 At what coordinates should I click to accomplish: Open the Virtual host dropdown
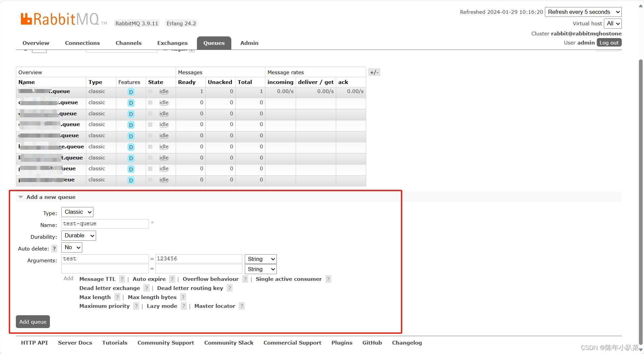pyautogui.click(x=613, y=24)
